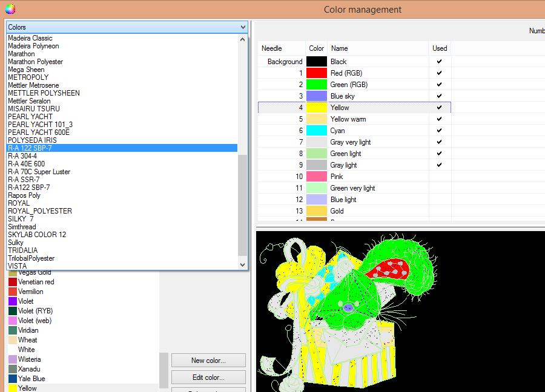Click the embroidery design preview image

(400, 312)
